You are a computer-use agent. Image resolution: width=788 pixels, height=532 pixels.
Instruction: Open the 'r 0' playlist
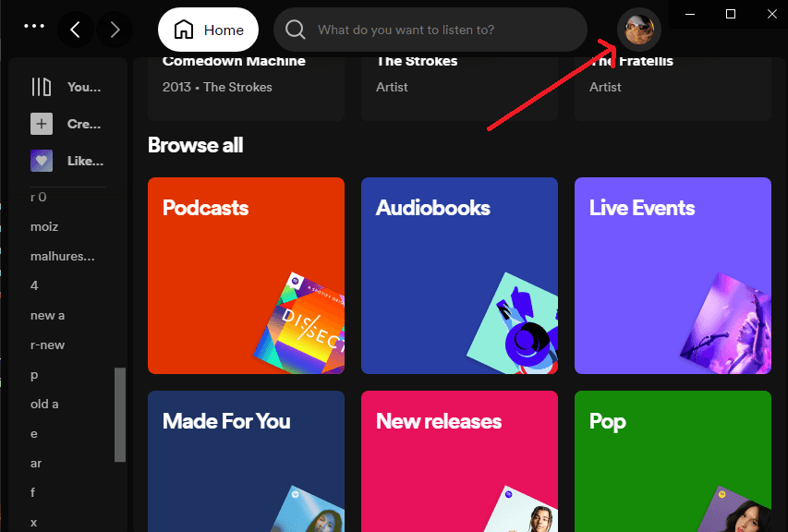point(38,197)
